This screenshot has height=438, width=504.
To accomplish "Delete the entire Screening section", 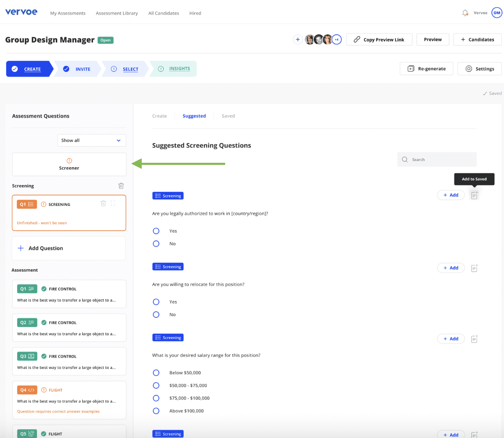I will (121, 185).
